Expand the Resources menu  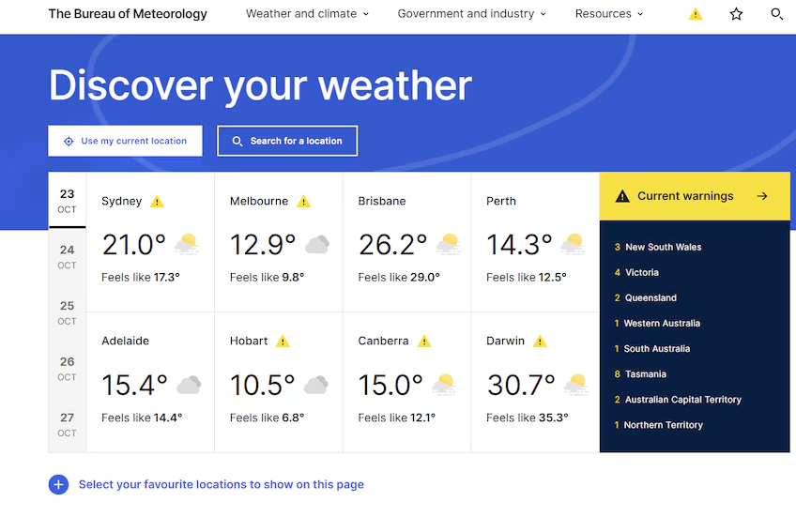point(609,14)
